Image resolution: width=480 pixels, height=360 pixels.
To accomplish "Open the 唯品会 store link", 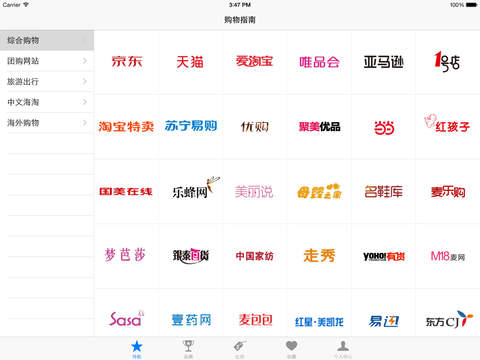I will [x=319, y=62].
